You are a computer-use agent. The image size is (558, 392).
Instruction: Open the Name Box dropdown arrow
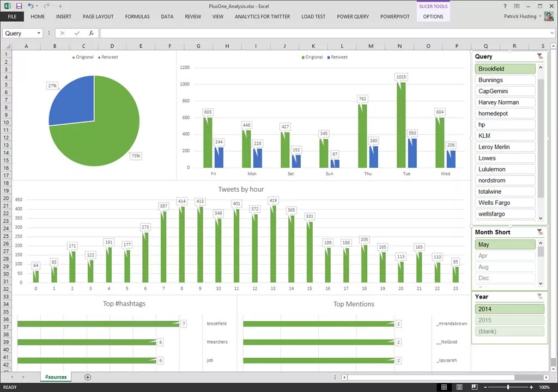click(39, 33)
